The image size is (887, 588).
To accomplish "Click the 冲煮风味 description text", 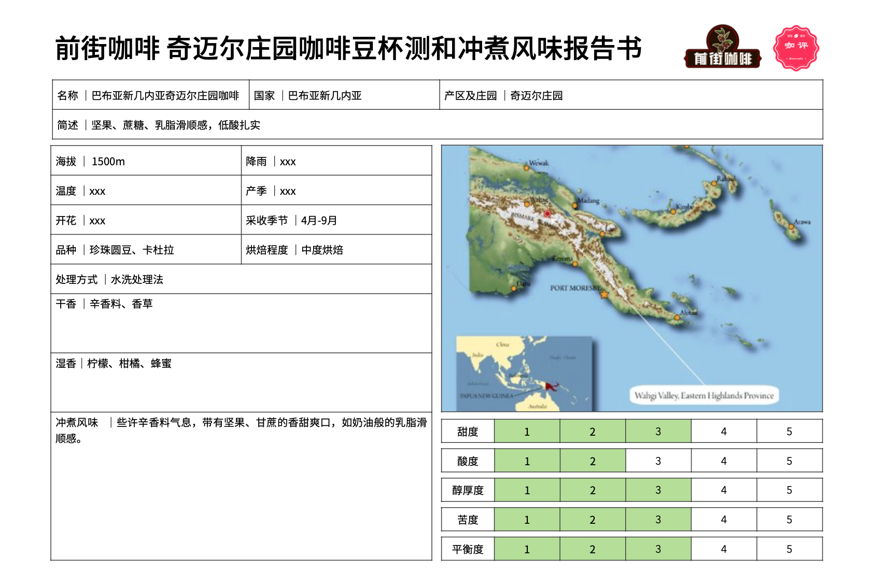I will coord(241,430).
